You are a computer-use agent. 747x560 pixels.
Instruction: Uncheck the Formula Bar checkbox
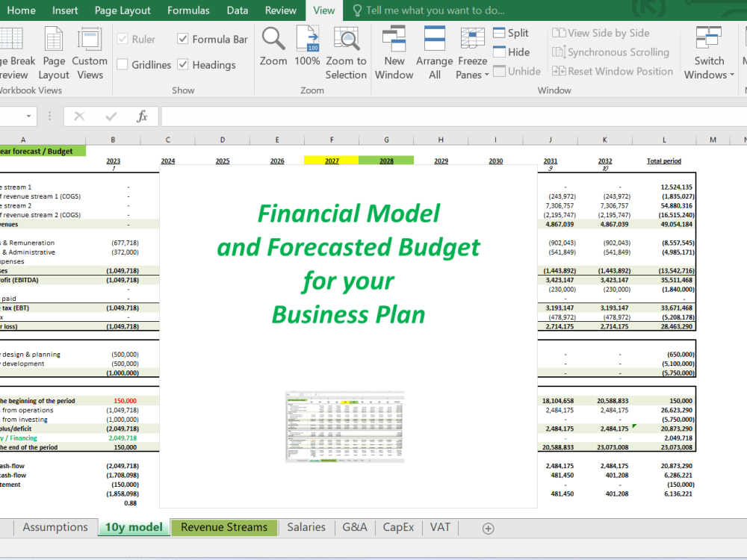[183, 39]
